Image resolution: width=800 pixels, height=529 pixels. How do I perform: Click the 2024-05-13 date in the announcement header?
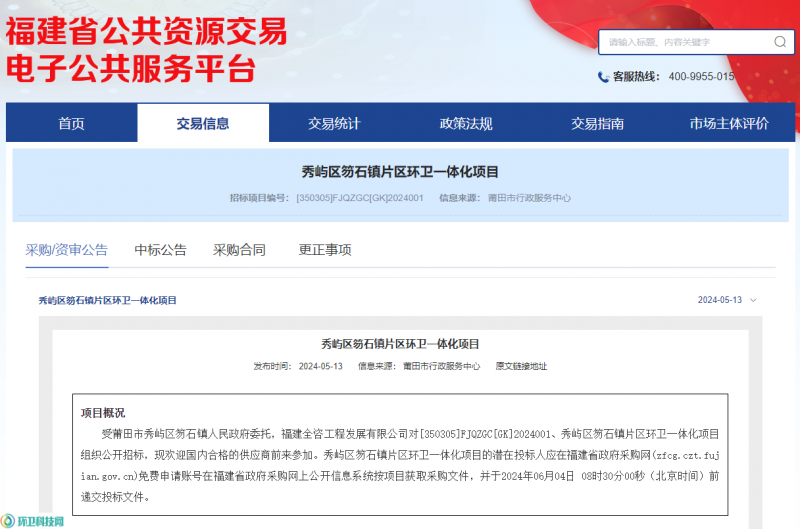click(x=719, y=300)
